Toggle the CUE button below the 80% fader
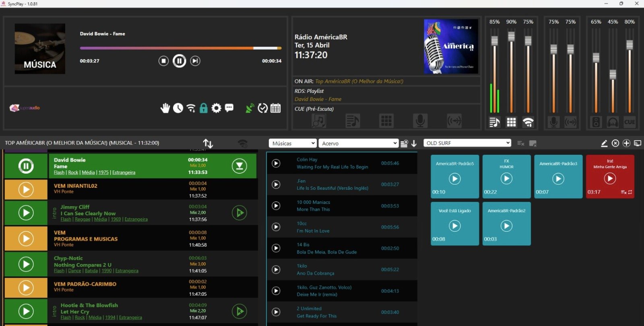Image resolution: width=644 pixels, height=326 pixels. coord(630,122)
